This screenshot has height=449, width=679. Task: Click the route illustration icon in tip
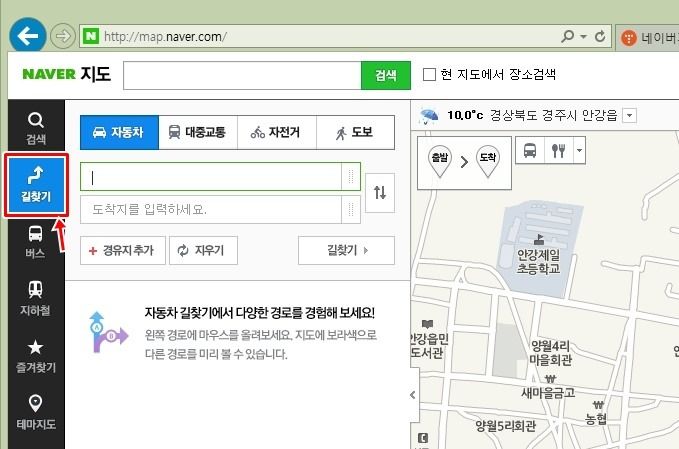tap(108, 333)
